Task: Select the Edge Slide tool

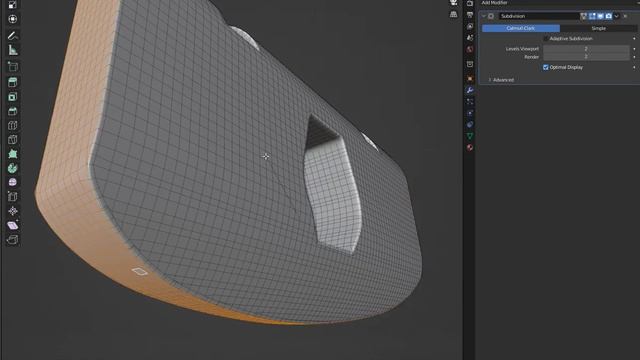Action: pyautogui.click(x=13, y=196)
